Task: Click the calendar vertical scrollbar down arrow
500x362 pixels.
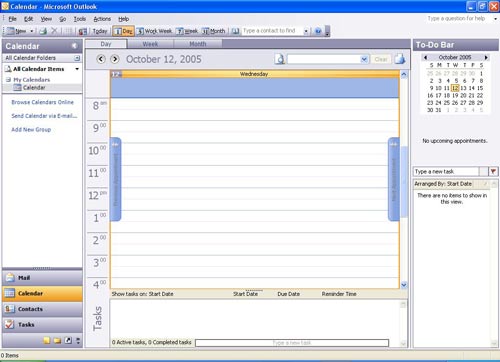Action: [404, 285]
